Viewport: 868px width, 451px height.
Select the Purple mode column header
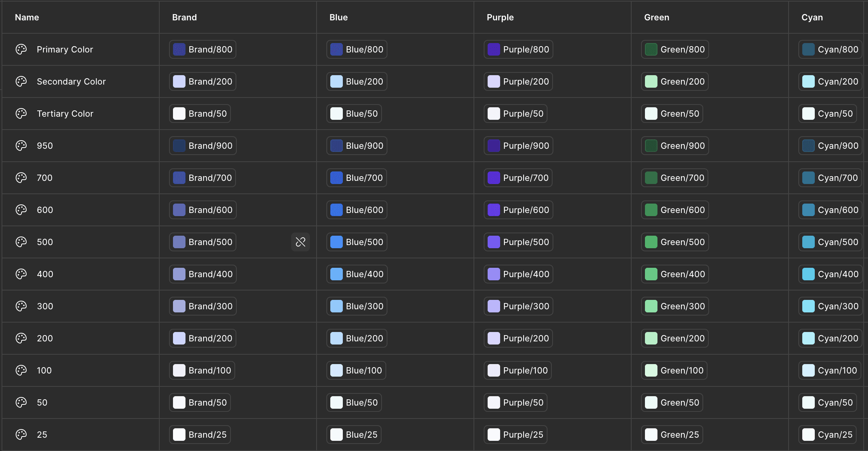tap(500, 17)
